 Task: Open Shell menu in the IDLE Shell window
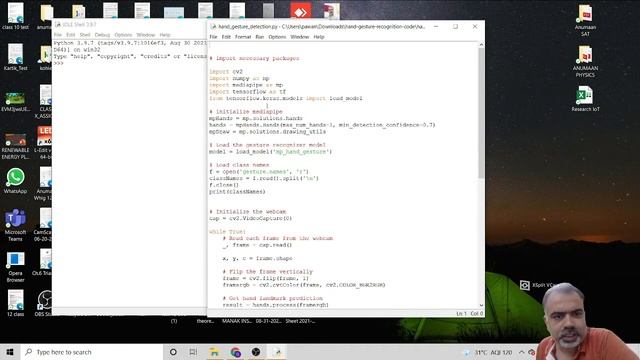click(85, 35)
